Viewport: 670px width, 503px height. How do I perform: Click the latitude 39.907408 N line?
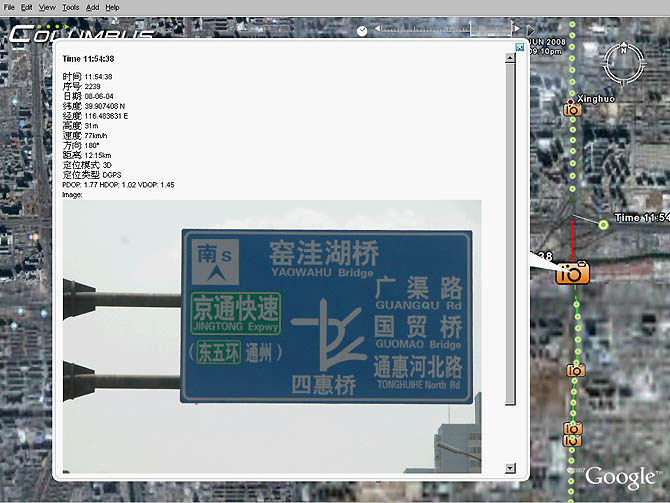94,106
